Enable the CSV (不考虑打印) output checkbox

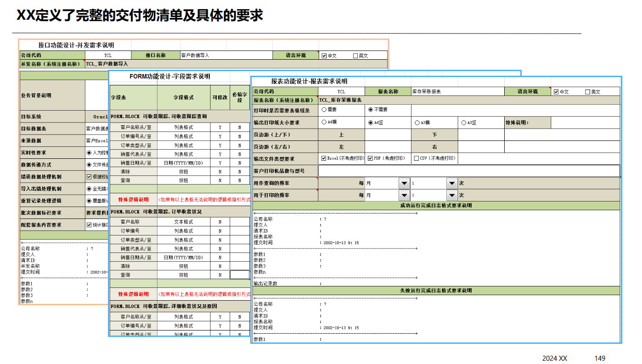click(417, 158)
